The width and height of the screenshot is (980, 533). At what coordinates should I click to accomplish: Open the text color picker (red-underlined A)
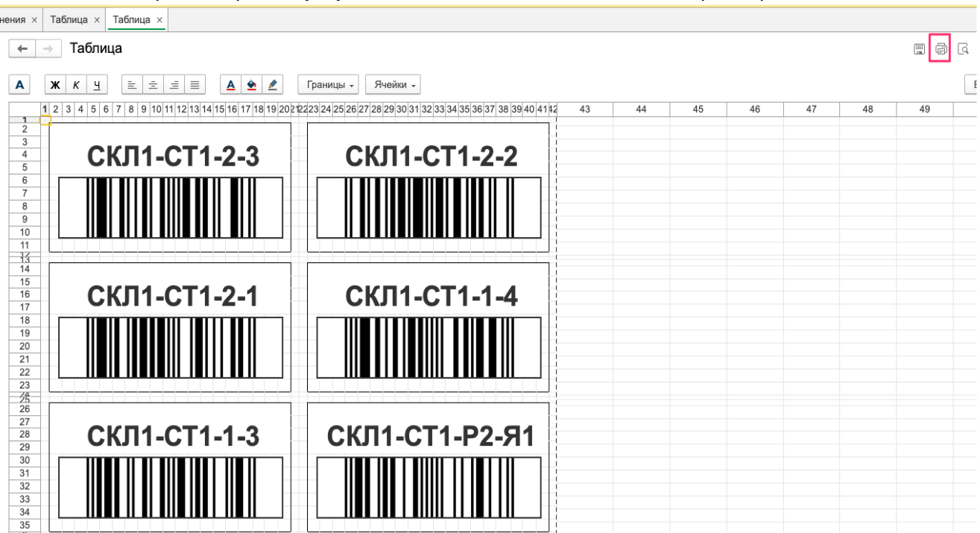tap(231, 85)
